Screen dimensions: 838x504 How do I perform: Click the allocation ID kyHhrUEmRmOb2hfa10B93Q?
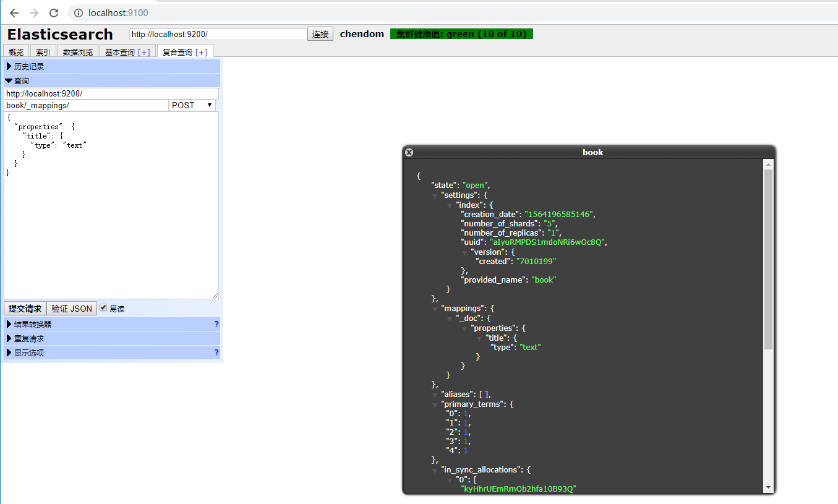[519, 489]
